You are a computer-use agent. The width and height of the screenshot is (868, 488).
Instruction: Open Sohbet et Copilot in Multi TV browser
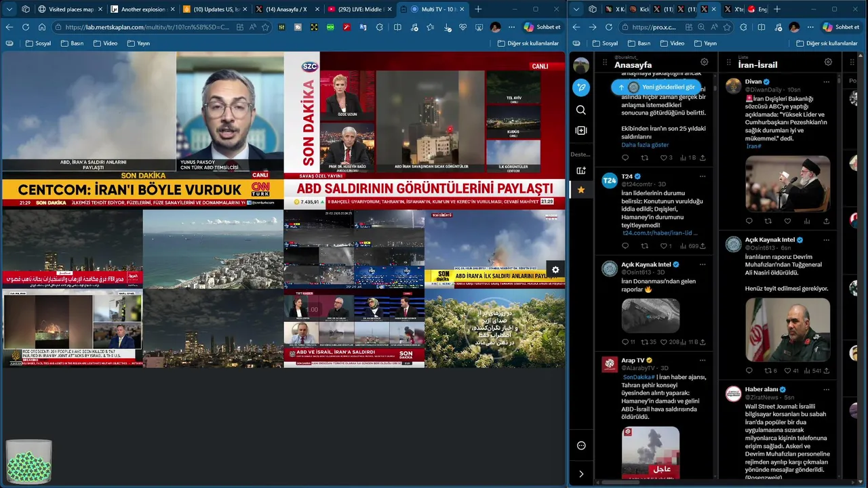[542, 27]
